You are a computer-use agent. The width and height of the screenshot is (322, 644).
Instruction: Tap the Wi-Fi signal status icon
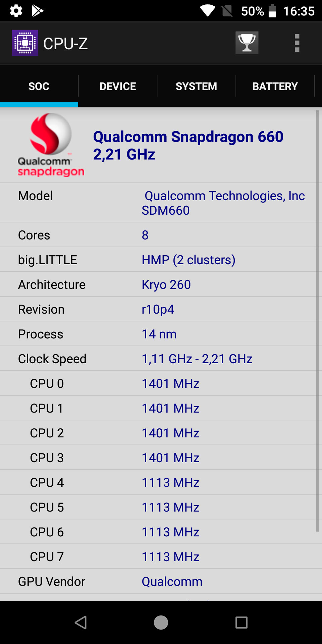(x=208, y=11)
